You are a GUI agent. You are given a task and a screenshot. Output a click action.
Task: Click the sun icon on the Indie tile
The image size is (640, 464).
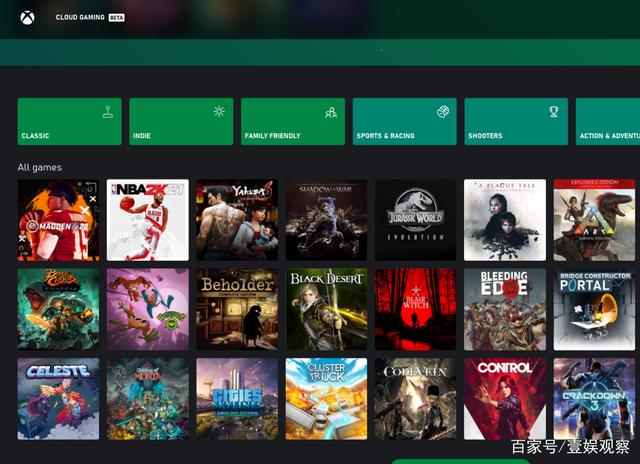pyautogui.click(x=219, y=111)
